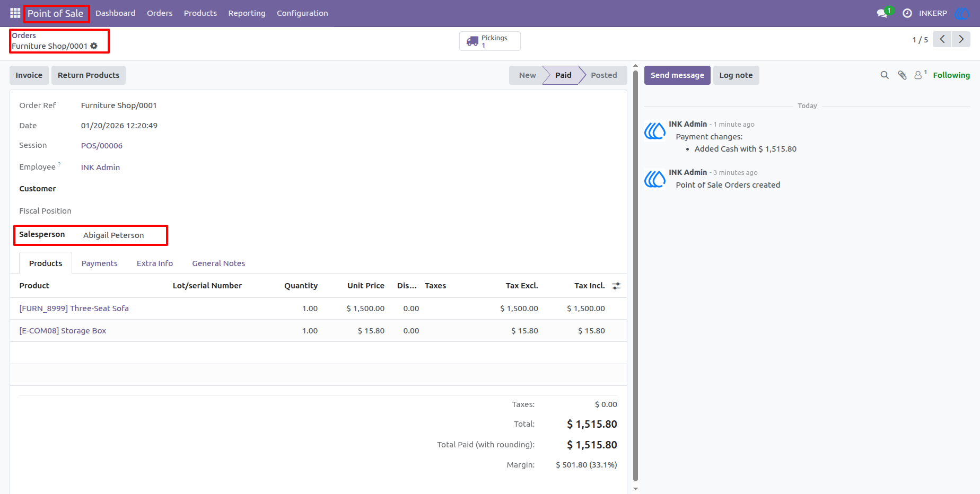Toggle the Following button
This screenshot has width=980, height=494.
(951, 75)
